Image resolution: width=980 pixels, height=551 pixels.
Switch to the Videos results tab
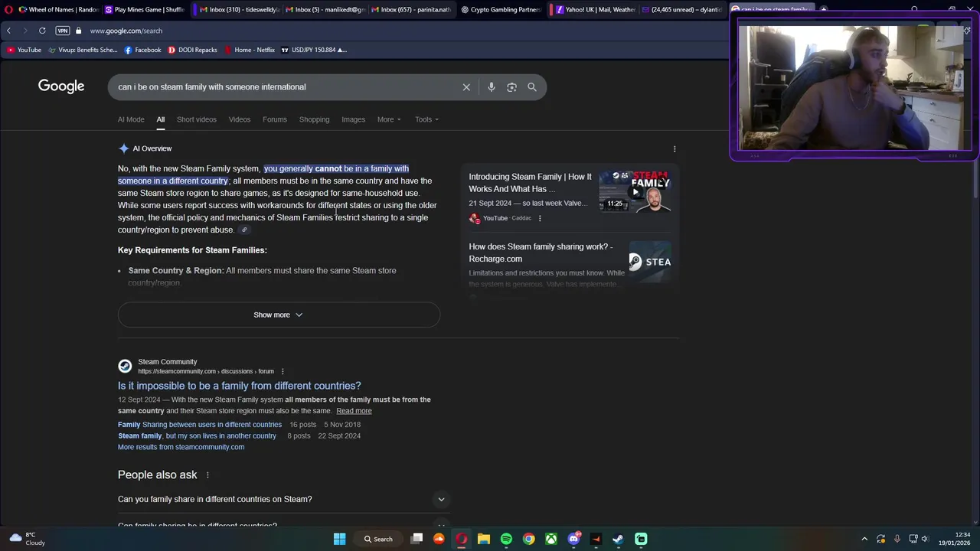coord(240,119)
